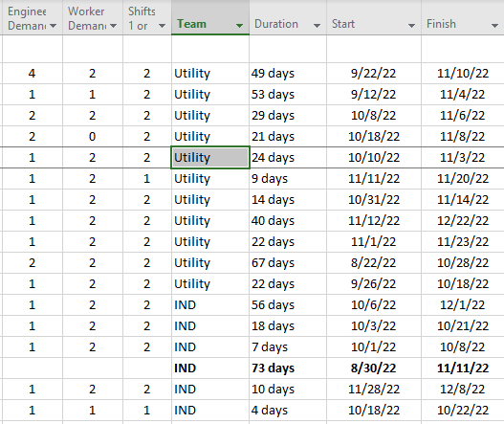The height and width of the screenshot is (424, 504).
Task: Click the finish date '10/22/22'
Action: pyautogui.click(x=463, y=411)
